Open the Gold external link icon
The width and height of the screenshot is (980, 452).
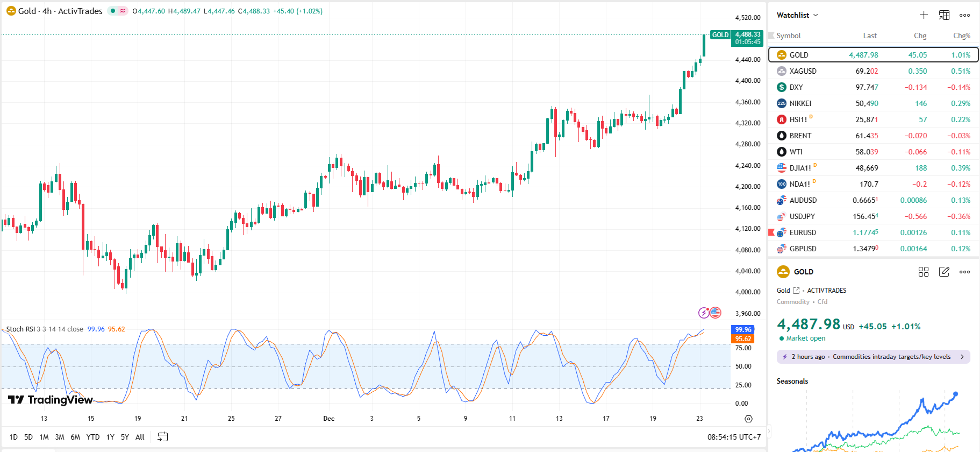coord(796,291)
